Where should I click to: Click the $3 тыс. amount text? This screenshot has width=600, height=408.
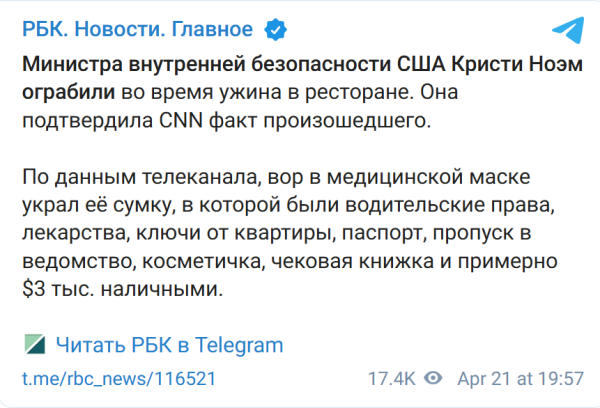60,288
